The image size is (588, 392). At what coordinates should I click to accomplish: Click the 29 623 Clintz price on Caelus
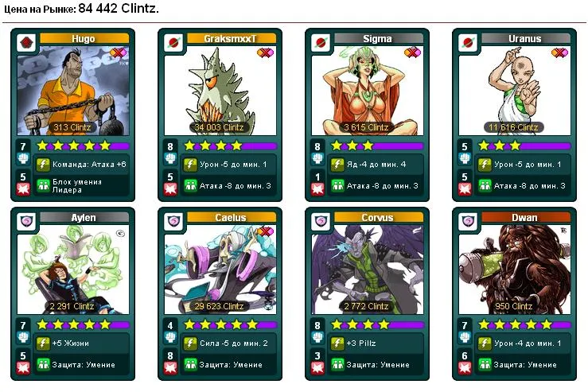coord(219,306)
